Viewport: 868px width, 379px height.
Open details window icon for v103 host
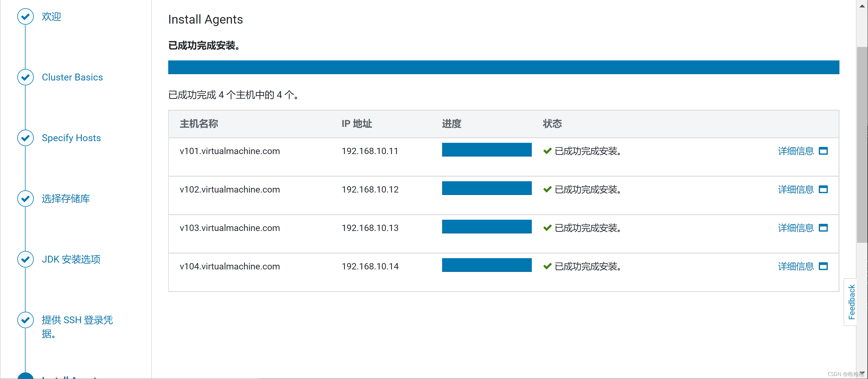click(x=823, y=228)
